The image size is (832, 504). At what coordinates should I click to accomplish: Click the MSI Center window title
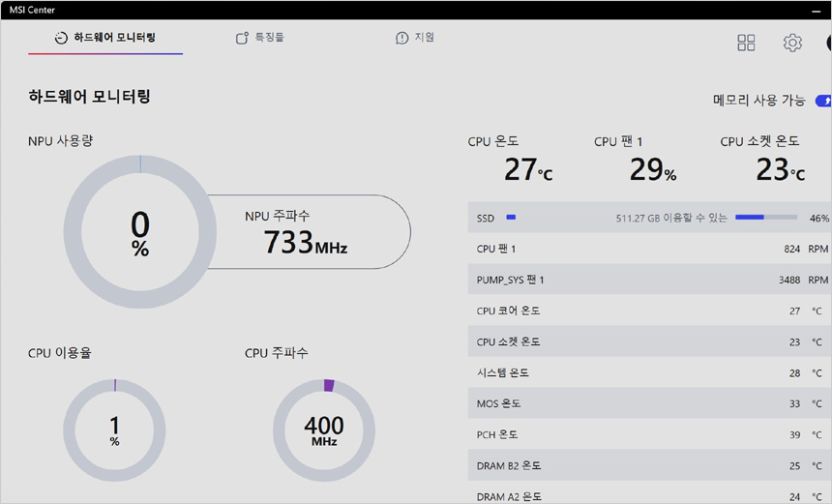click(x=32, y=10)
